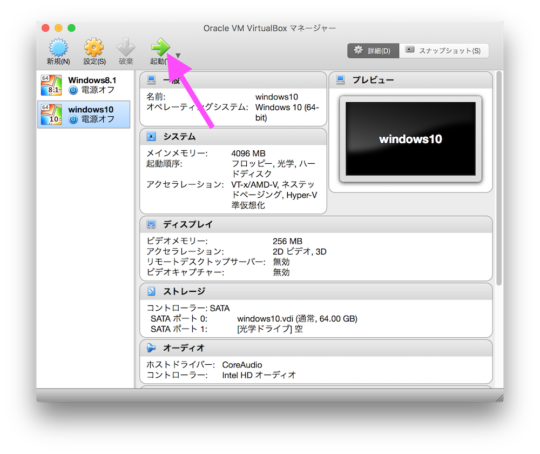
Task: Start the VM with the green arrow
Action: pos(160,47)
